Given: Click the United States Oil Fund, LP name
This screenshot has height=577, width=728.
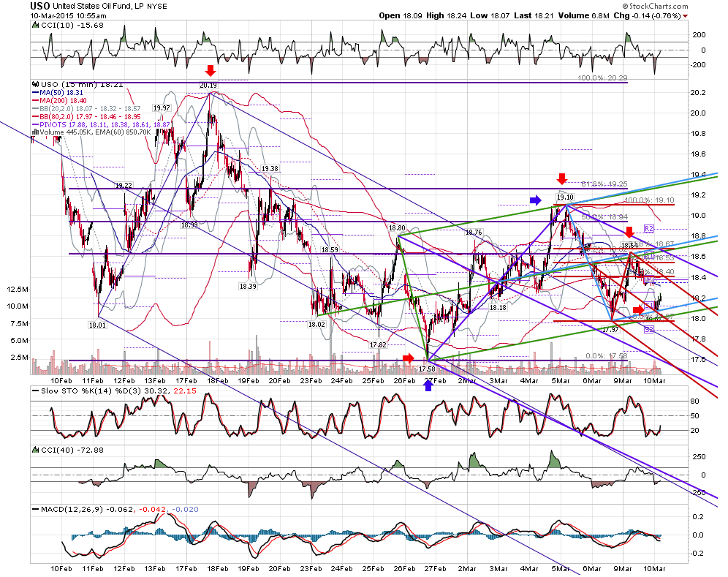Looking at the screenshot, I should [x=99, y=6].
